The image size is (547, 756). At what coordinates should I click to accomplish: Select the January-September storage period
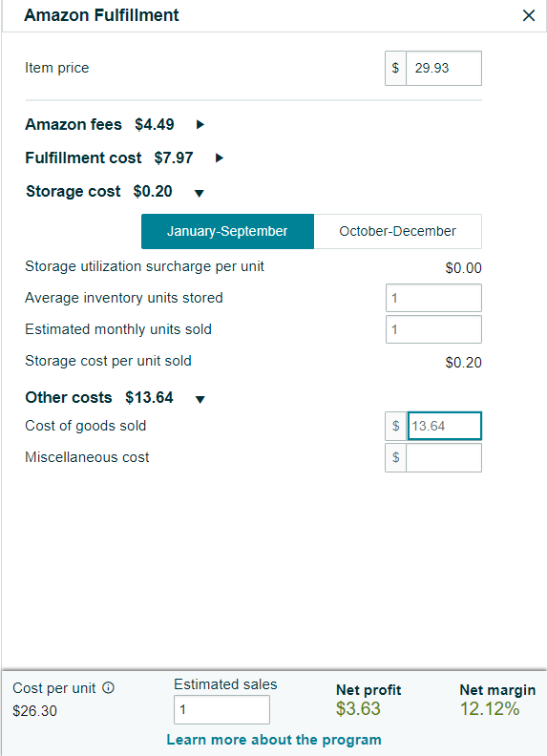(227, 231)
